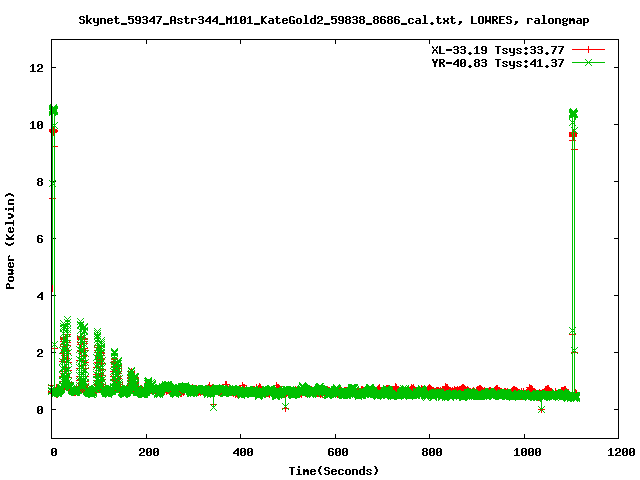The height and width of the screenshot is (480, 640).
Task: Click the y-axis tick label '10'
Action: click(x=36, y=125)
